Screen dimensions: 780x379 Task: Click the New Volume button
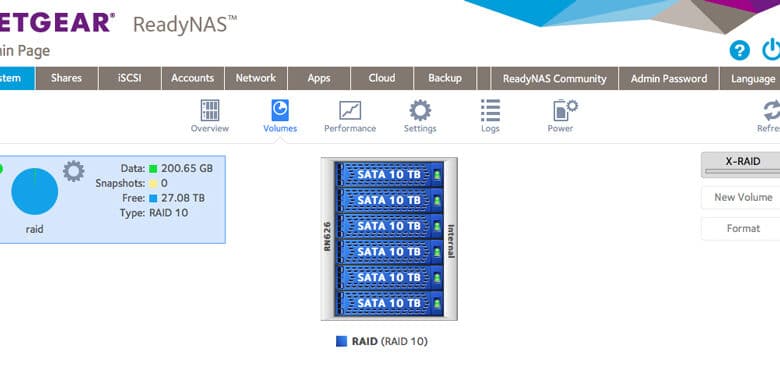pos(741,197)
